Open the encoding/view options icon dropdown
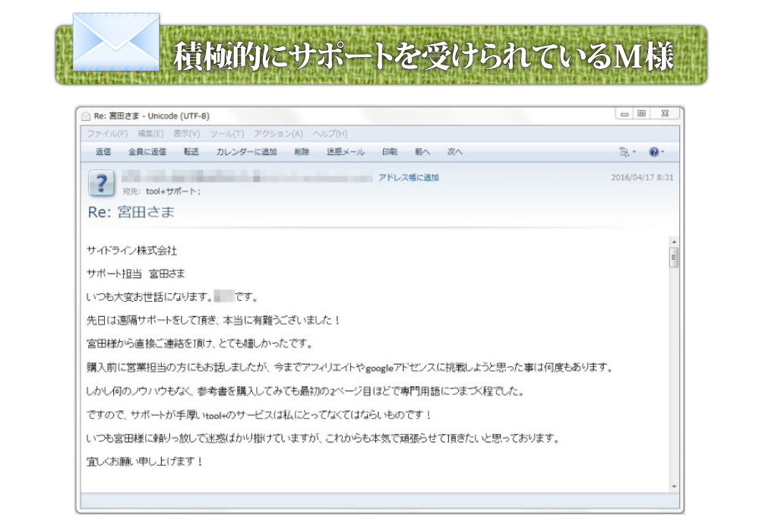The height and width of the screenshot is (532, 759). coord(628,152)
